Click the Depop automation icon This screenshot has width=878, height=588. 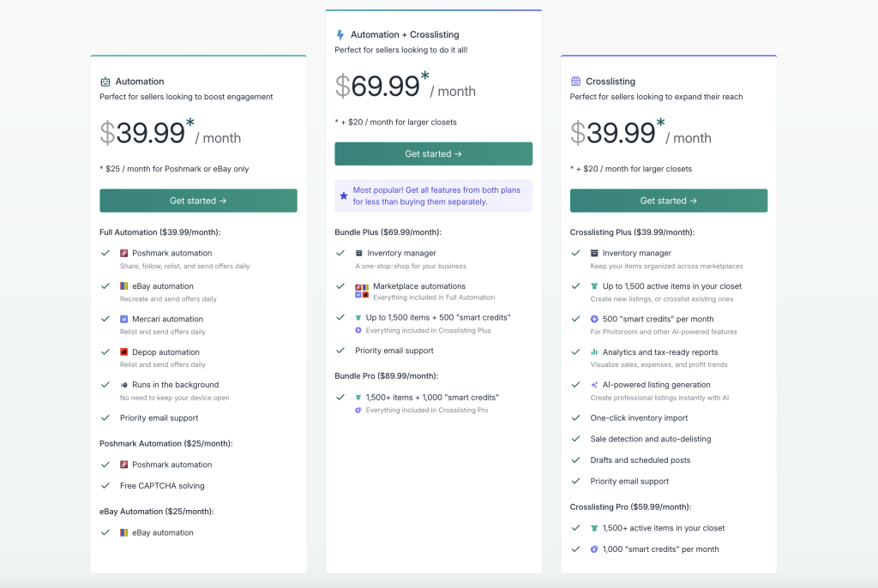pyautogui.click(x=124, y=352)
